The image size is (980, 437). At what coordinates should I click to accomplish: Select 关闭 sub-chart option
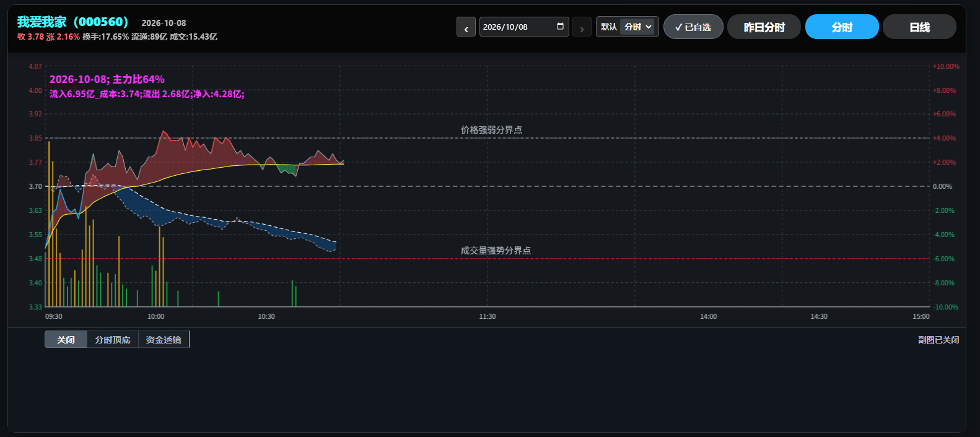click(x=66, y=340)
